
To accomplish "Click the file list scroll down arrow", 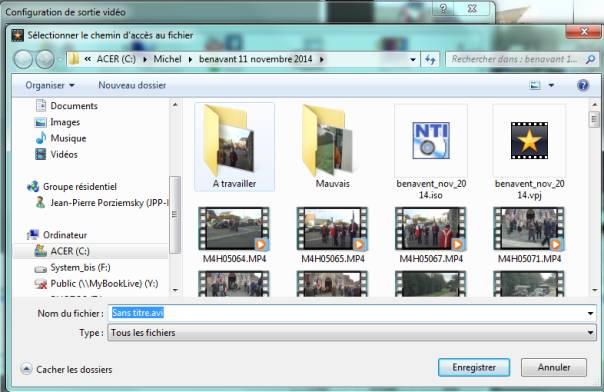I will (x=594, y=290).
